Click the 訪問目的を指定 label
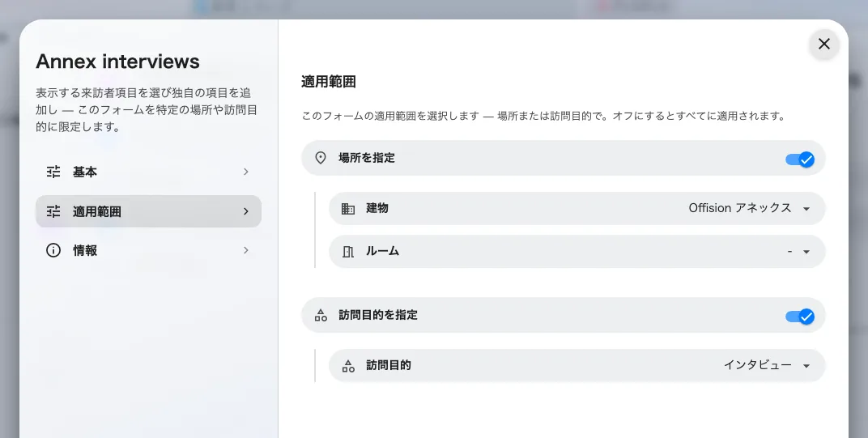The height and width of the screenshot is (438, 868). (x=378, y=315)
